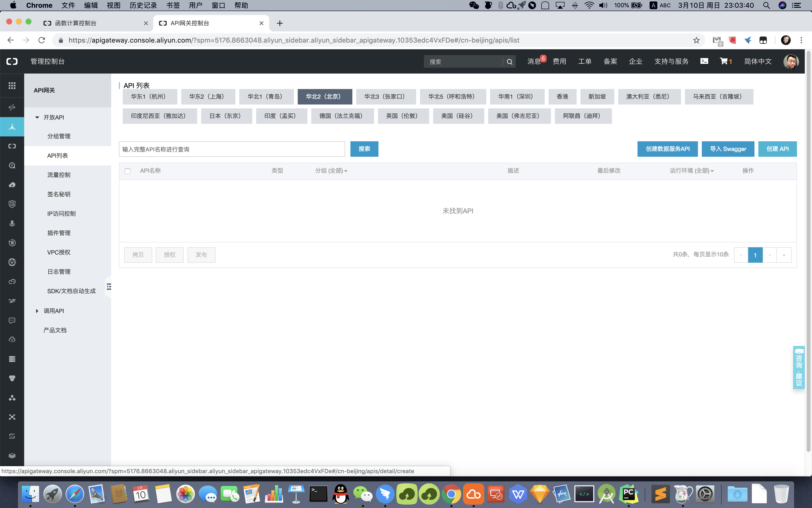
Task: Toggle select-all checkbox in API table header
Action: point(128,171)
